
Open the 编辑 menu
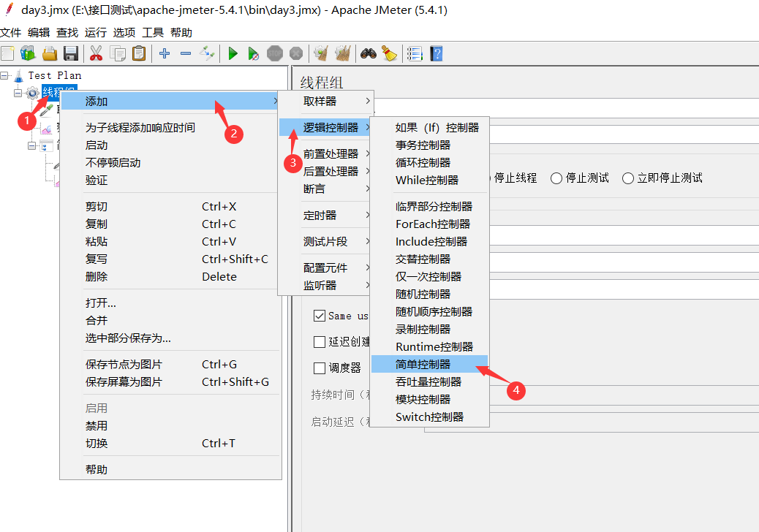click(39, 32)
